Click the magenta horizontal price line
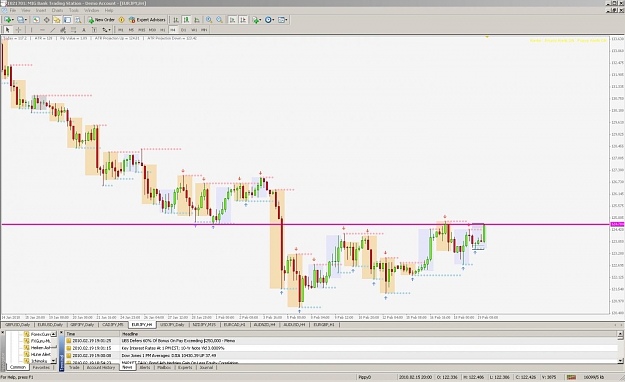Image resolution: width=625 pixels, height=382 pixels. coord(305,224)
